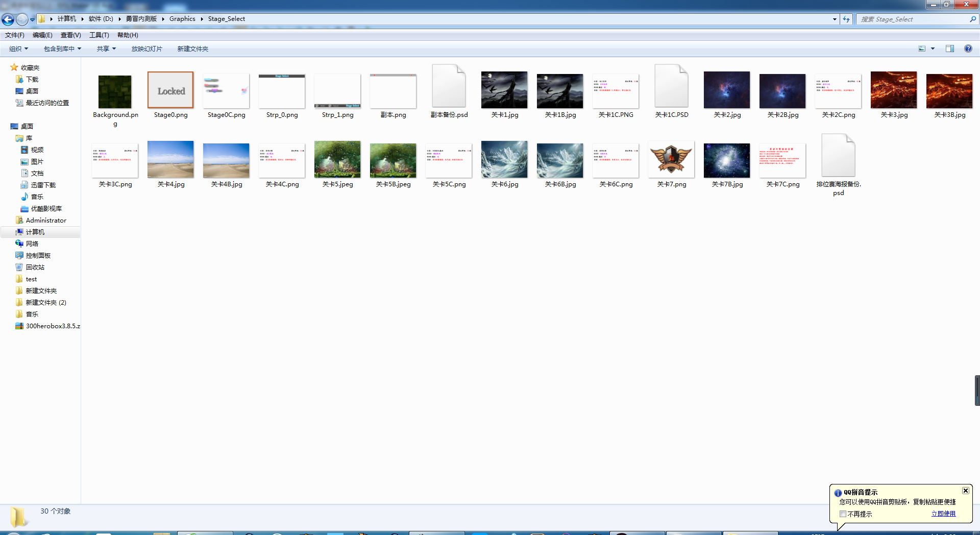Open 图片 library in sidebar
980x535 pixels.
click(x=32, y=161)
